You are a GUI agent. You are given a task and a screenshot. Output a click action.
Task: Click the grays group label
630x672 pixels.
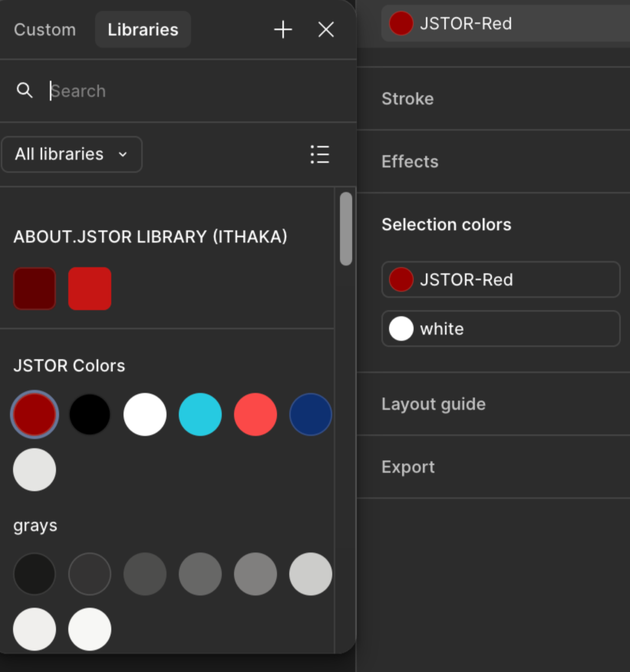pyautogui.click(x=35, y=525)
